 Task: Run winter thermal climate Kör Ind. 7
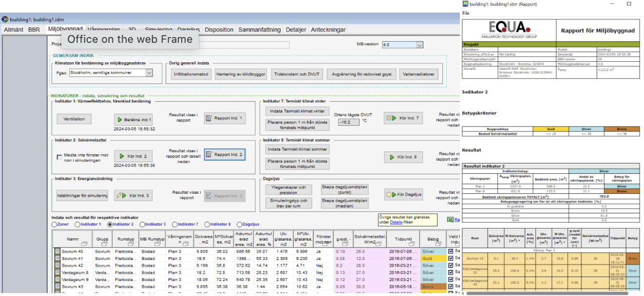click(x=402, y=118)
